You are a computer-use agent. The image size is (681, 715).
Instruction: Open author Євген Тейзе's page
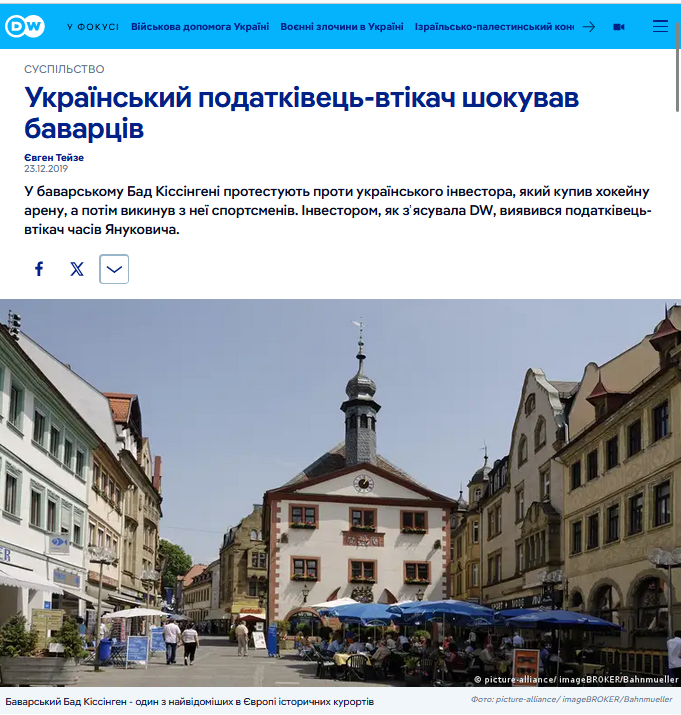(54, 158)
